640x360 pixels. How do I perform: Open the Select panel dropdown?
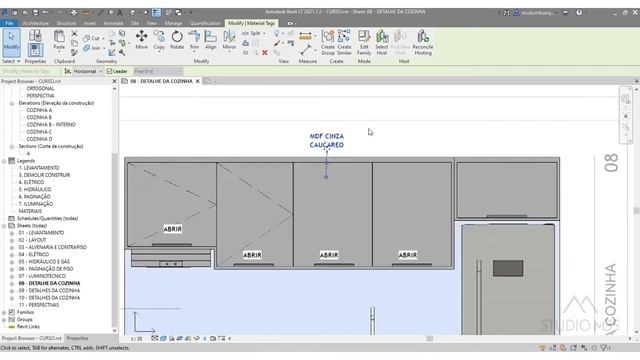coord(11,61)
